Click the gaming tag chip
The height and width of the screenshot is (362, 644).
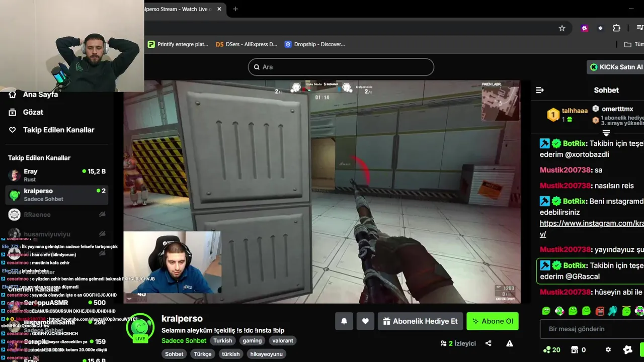tap(252, 340)
